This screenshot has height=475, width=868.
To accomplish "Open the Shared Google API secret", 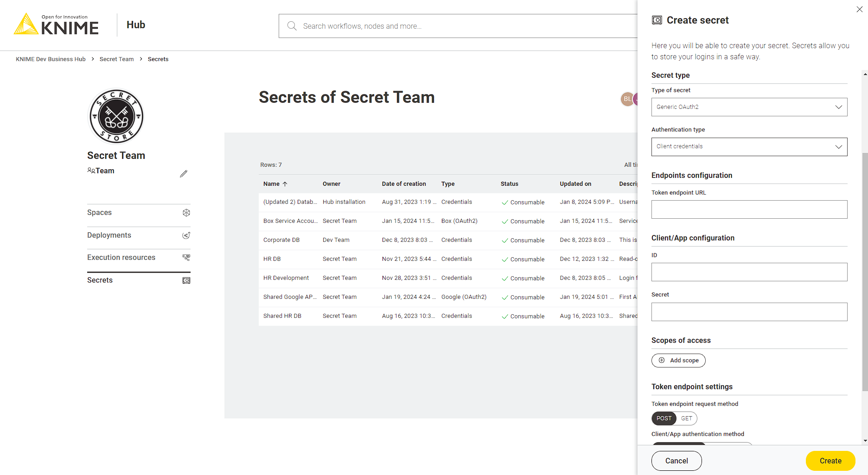I will (x=448, y=297).
